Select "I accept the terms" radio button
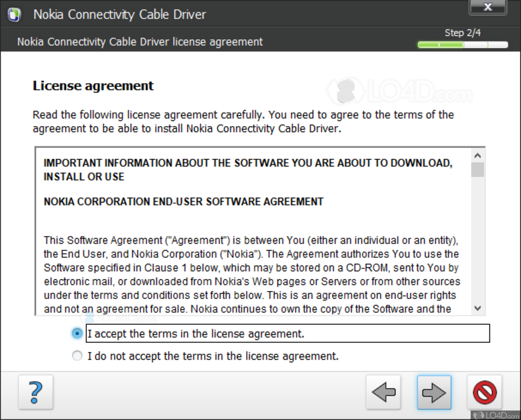This screenshot has height=420, width=521. (77, 333)
